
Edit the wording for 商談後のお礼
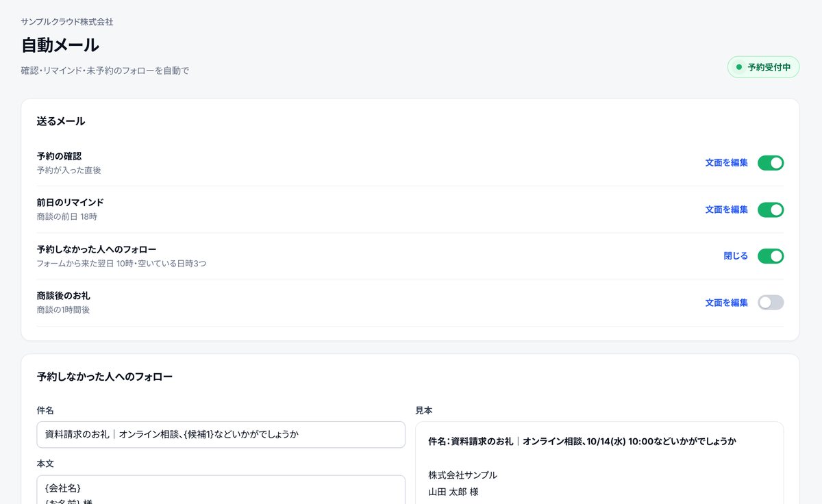coord(727,303)
